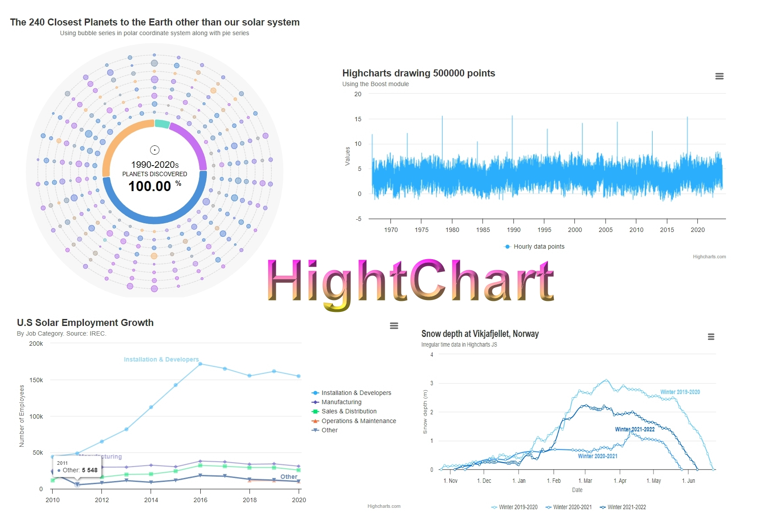762x532 pixels.
Task: Click the '1990-2020s' label in donut center
Action: [x=155, y=164]
